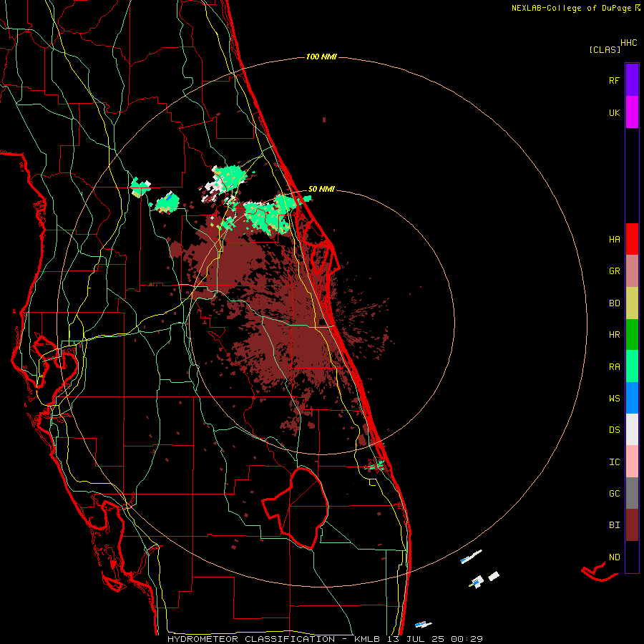
Task: Click the BI dark red legend swatch
Action: (x=632, y=525)
